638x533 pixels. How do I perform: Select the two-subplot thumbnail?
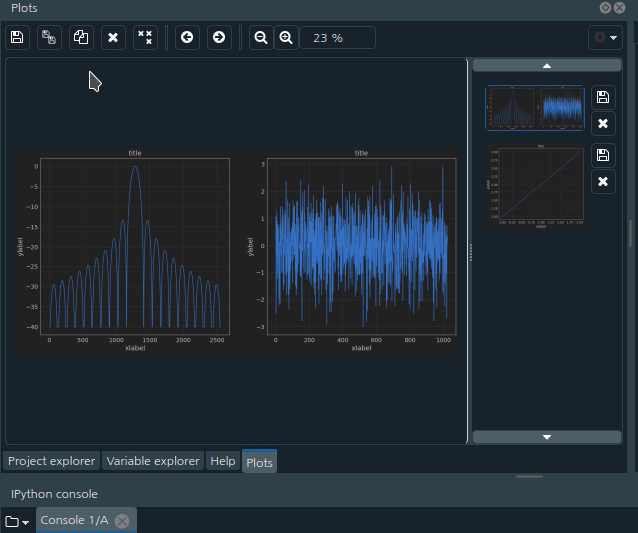pyautogui.click(x=535, y=108)
